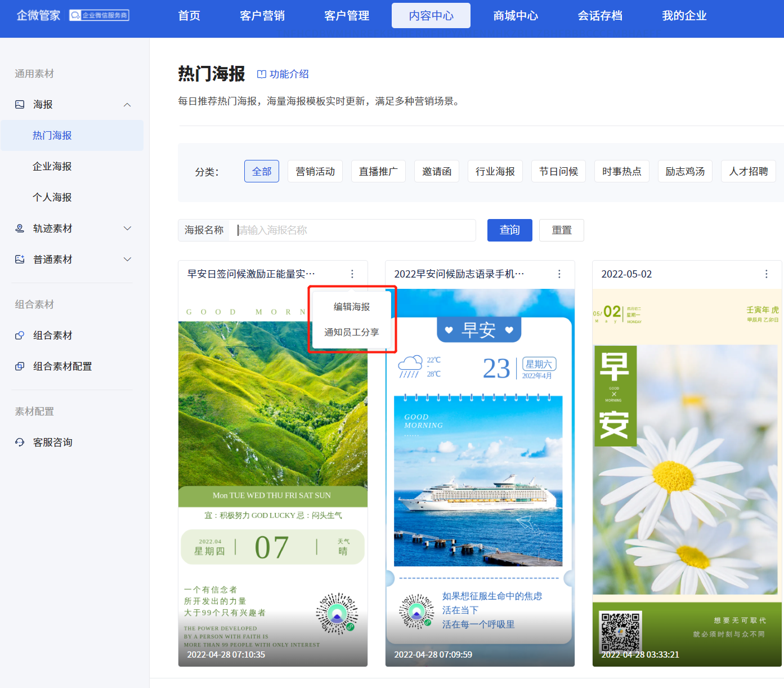The height and width of the screenshot is (688, 784).
Task: Filter by 节日问候 category
Action: pos(559,171)
